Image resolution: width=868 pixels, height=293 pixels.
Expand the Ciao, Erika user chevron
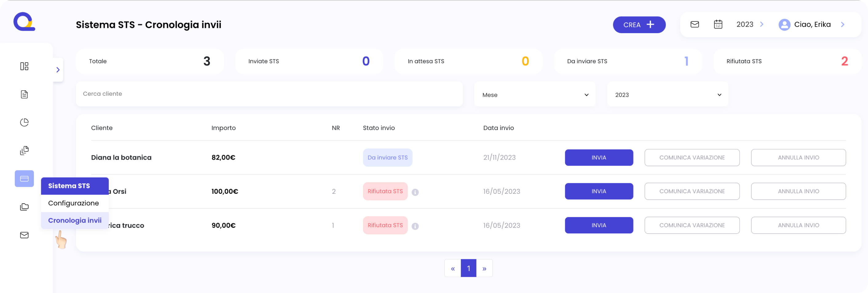pos(842,24)
